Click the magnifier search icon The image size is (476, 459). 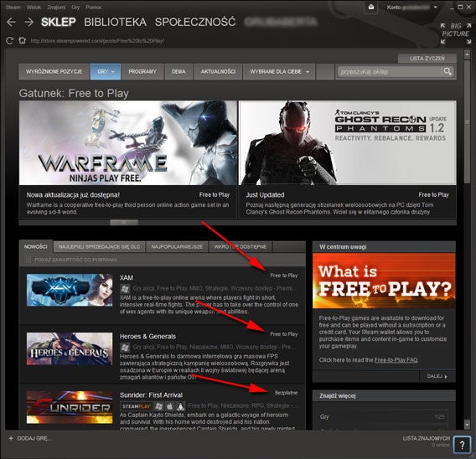tap(448, 71)
